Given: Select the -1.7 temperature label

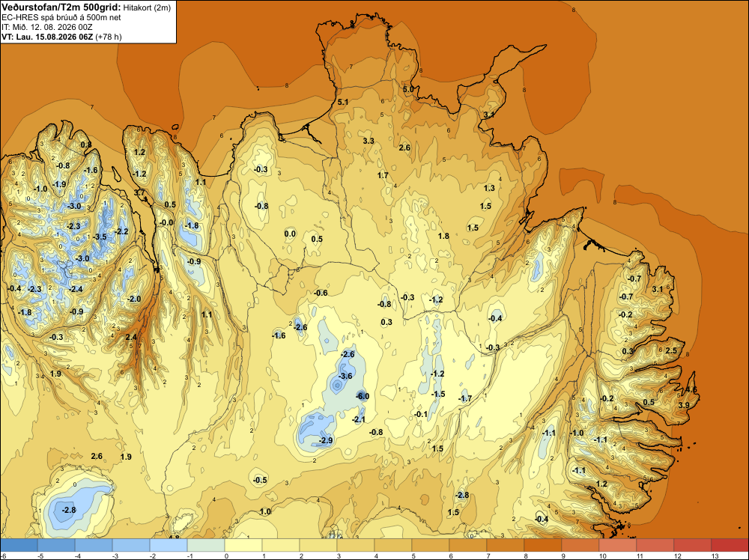Looking at the screenshot, I should click(465, 398).
